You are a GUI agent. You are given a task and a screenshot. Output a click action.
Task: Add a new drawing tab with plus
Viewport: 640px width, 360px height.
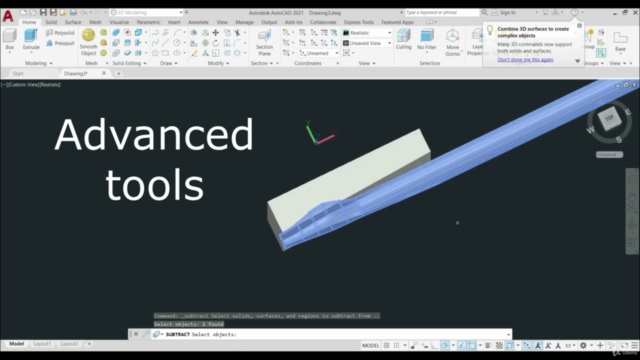coord(118,73)
